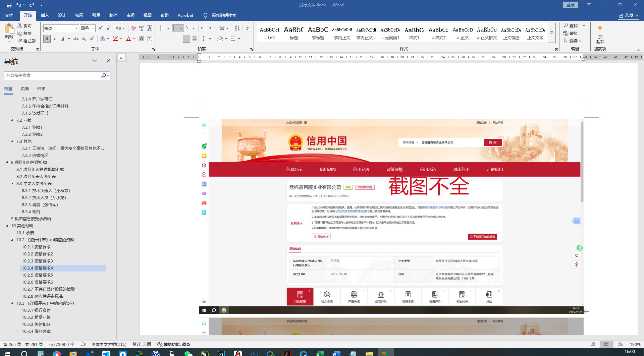The image size is (644, 356).
Task: Toggle superscript formatting
Action: click(92, 39)
